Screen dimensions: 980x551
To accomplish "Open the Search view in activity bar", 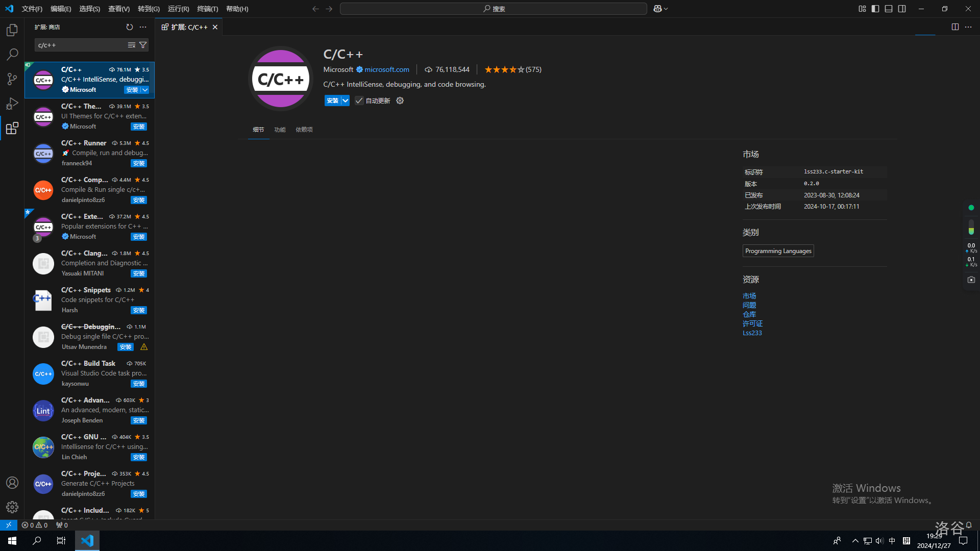I will coord(12,54).
